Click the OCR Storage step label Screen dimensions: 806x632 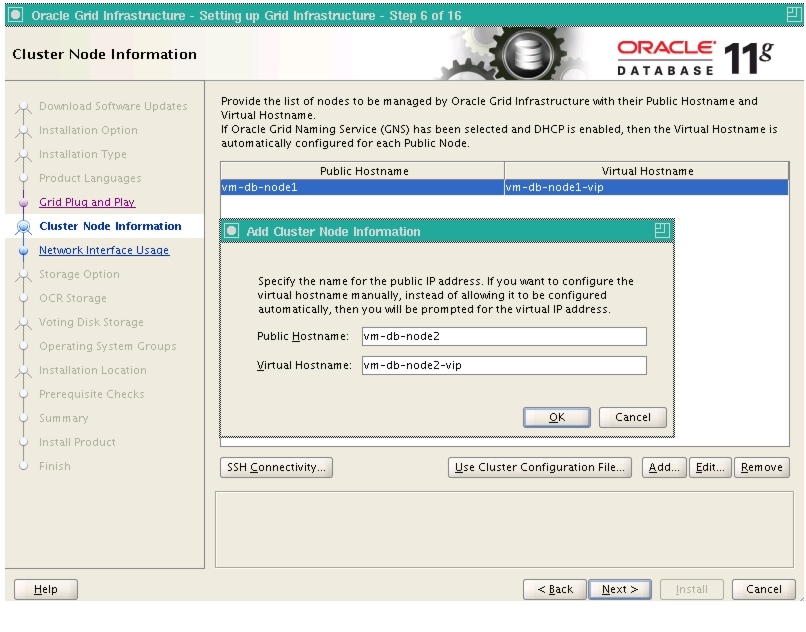[73, 298]
